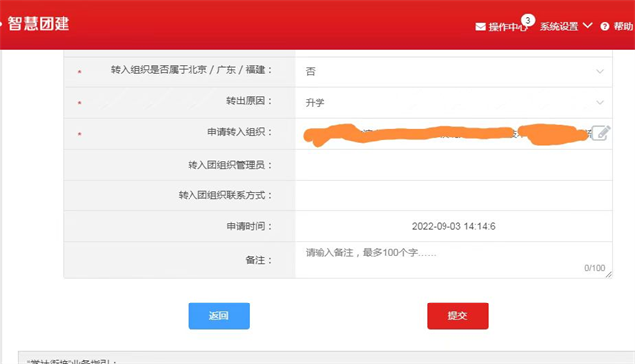Screen dimensions: 635x364
Task: Open the 转出原因 dropdown showing 升学
Action: tap(453, 102)
